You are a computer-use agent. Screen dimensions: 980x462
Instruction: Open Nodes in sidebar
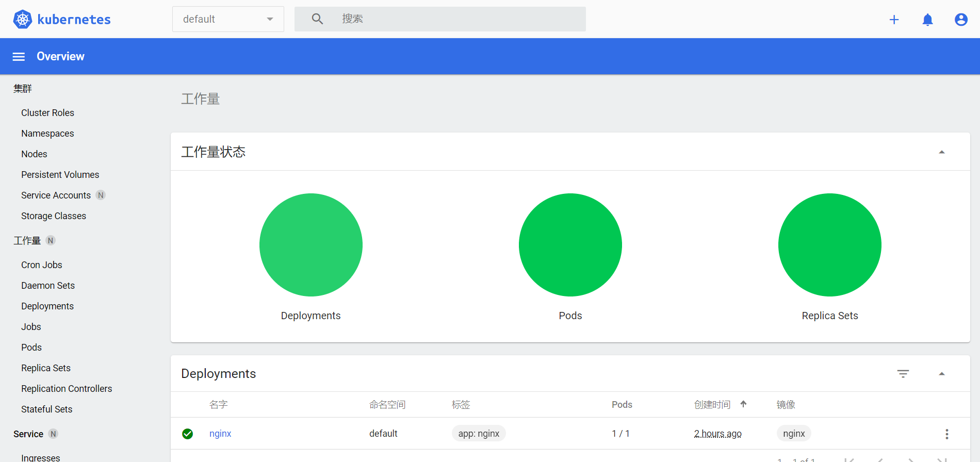[34, 154]
